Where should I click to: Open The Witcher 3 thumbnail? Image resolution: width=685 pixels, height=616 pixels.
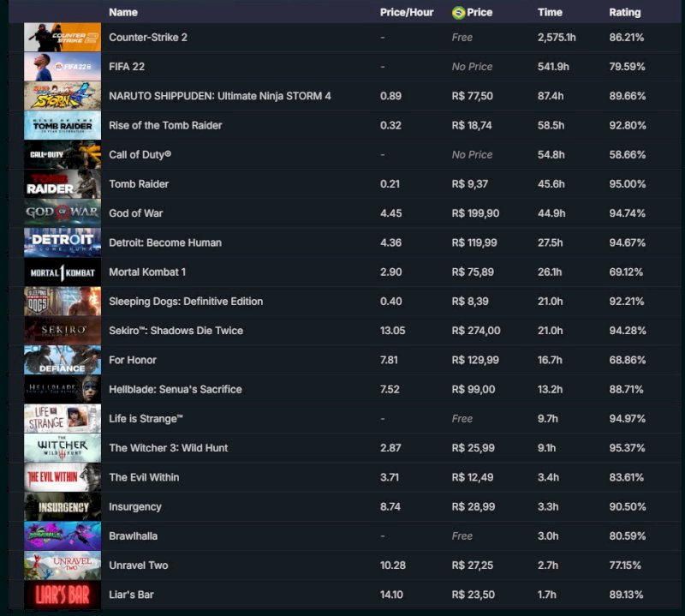[x=63, y=448]
